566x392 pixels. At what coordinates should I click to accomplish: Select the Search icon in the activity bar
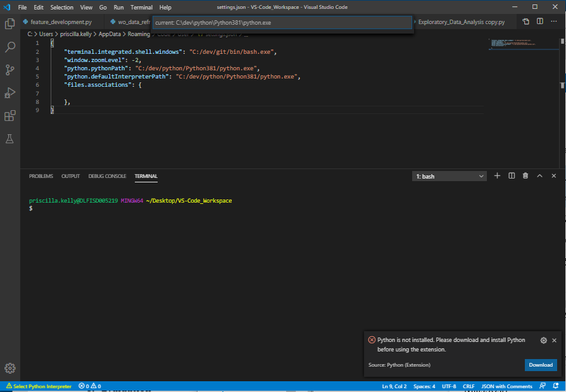[x=9, y=46]
